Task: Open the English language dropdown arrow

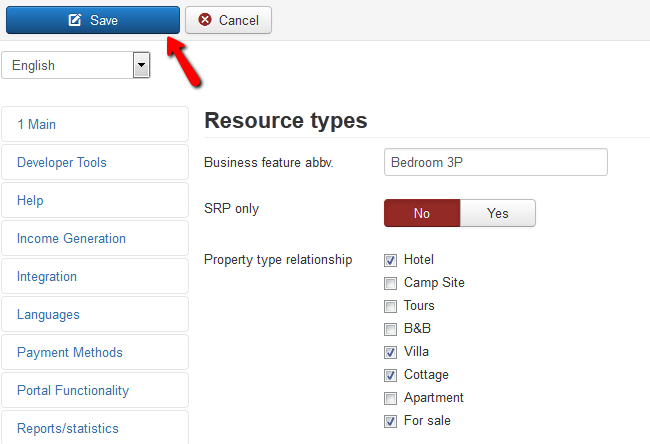Action: (141, 65)
